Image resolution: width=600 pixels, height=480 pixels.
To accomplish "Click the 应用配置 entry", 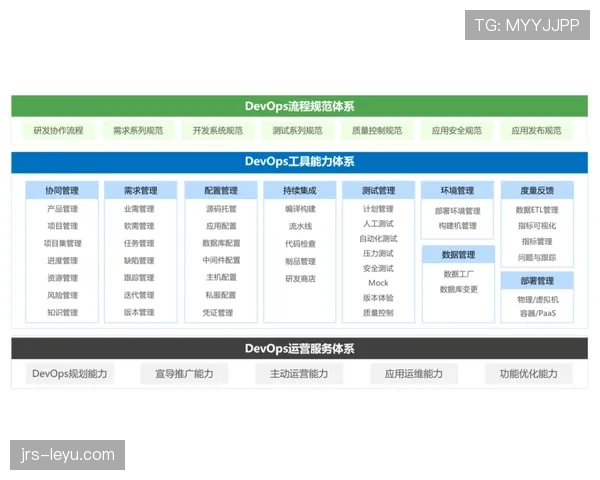I will click(221, 226).
